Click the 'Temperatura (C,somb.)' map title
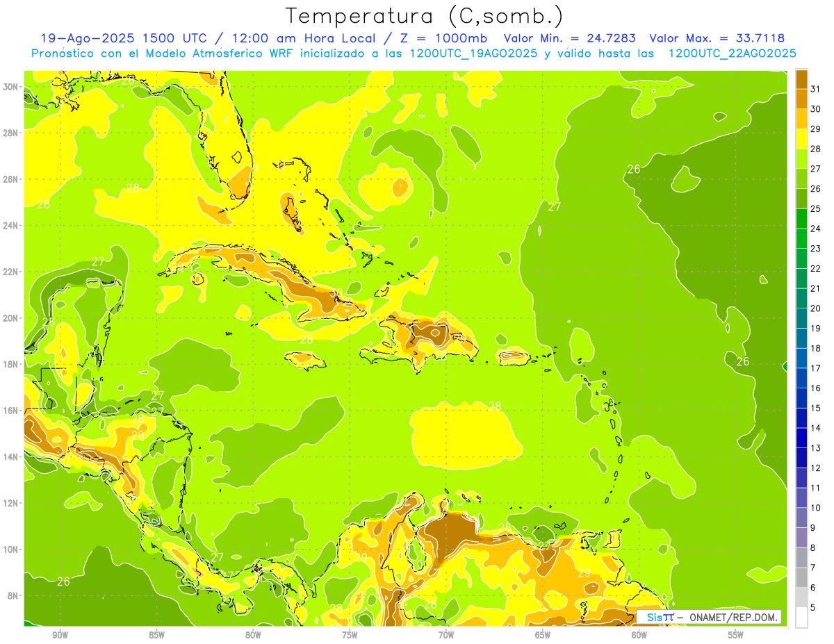Screen dimensions: 834x644 point(425,16)
